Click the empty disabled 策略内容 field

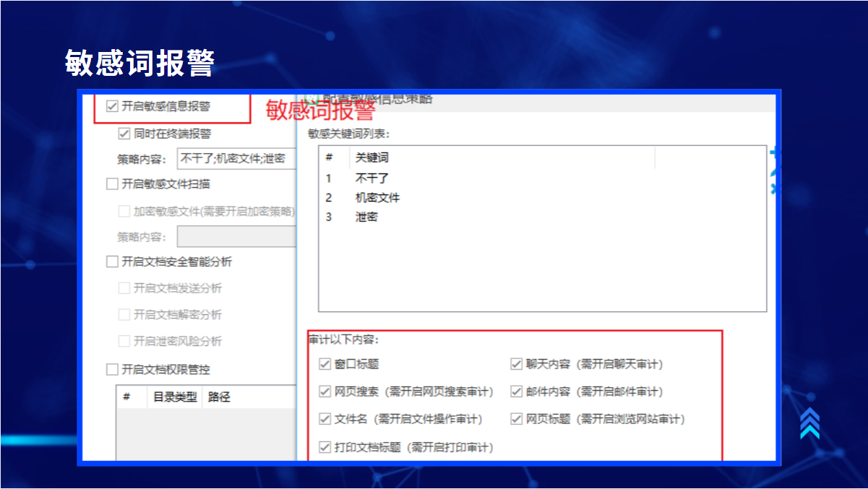[x=236, y=237]
